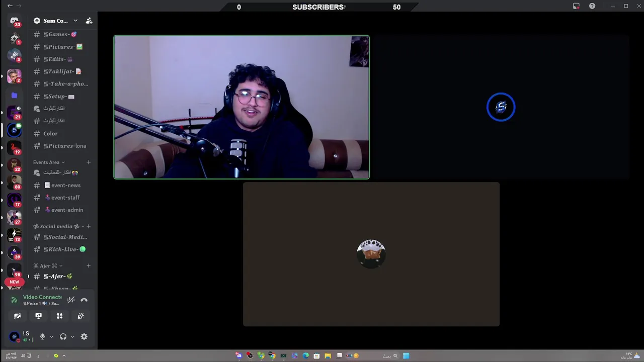Open server with badge 21 in sidebar

point(14,112)
